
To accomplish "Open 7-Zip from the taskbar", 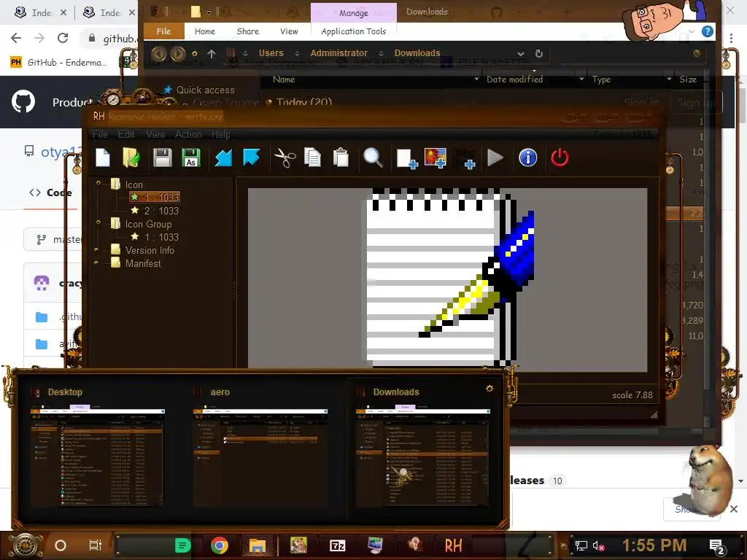I will (x=337, y=545).
